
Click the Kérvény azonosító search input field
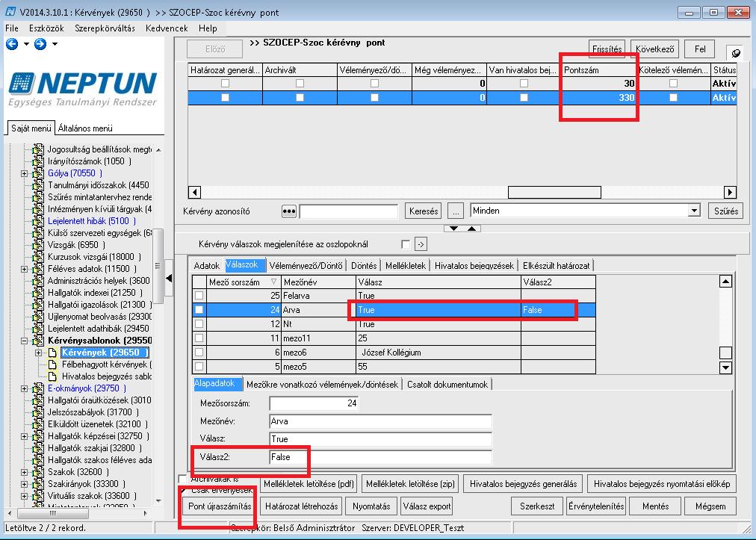(x=349, y=211)
